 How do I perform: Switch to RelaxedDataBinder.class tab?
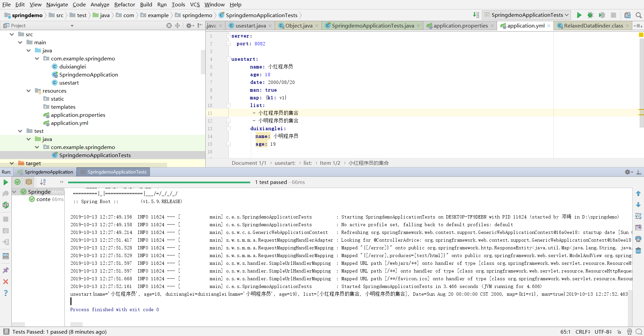pos(593,26)
